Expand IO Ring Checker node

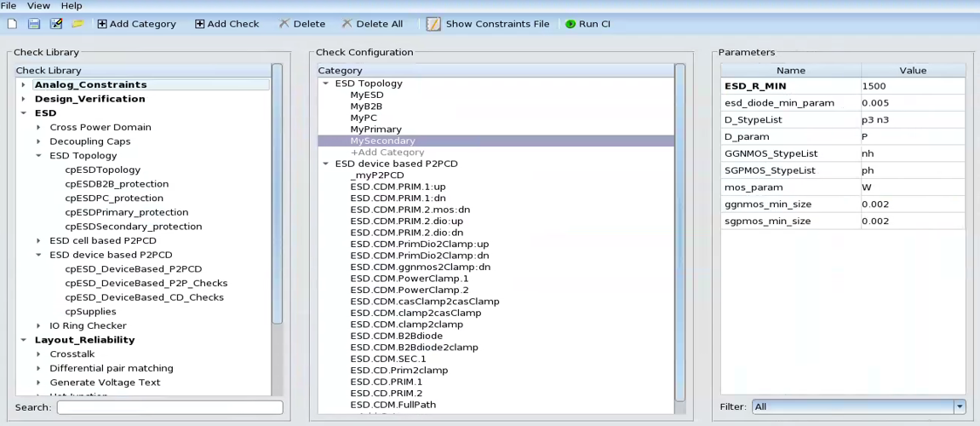pyautogui.click(x=39, y=326)
